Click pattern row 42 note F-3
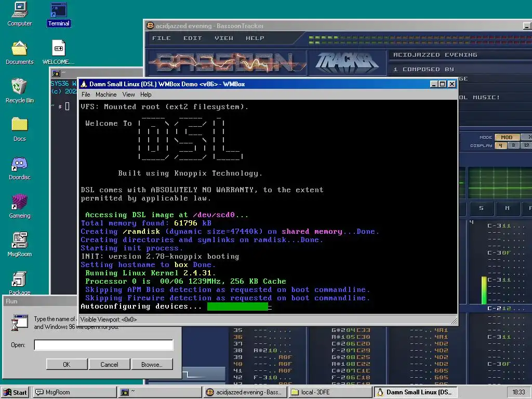Screen dimensions: 532x399 coord(265,377)
